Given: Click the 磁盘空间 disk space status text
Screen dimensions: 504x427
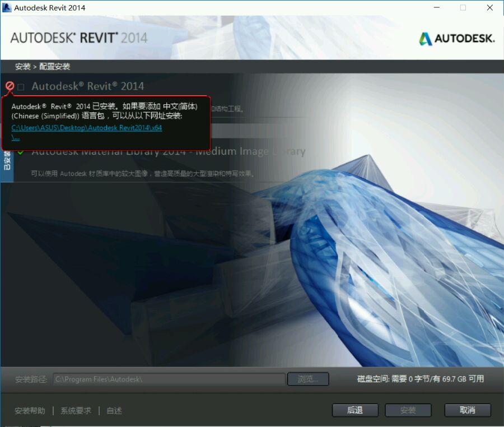Looking at the screenshot, I should [421, 379].
